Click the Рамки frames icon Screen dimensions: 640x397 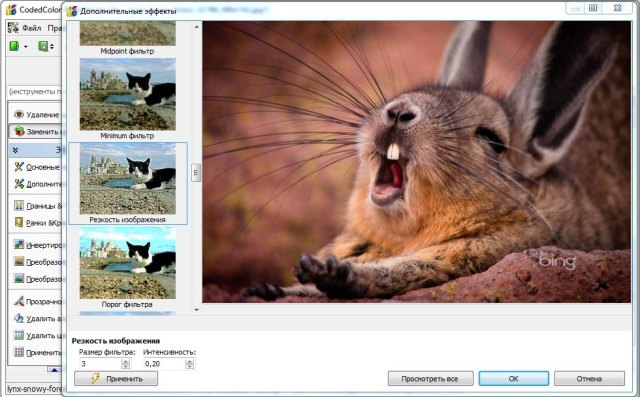(19, 222)
